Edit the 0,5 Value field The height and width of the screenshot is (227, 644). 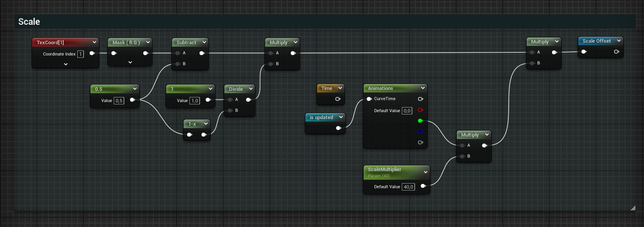click(119, 101)
